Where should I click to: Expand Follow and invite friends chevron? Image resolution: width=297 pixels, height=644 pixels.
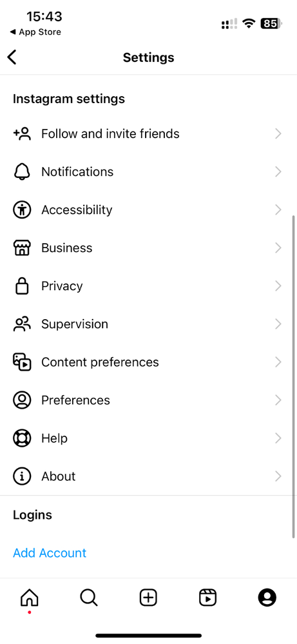pyautogui.click(x=278, y=133)
